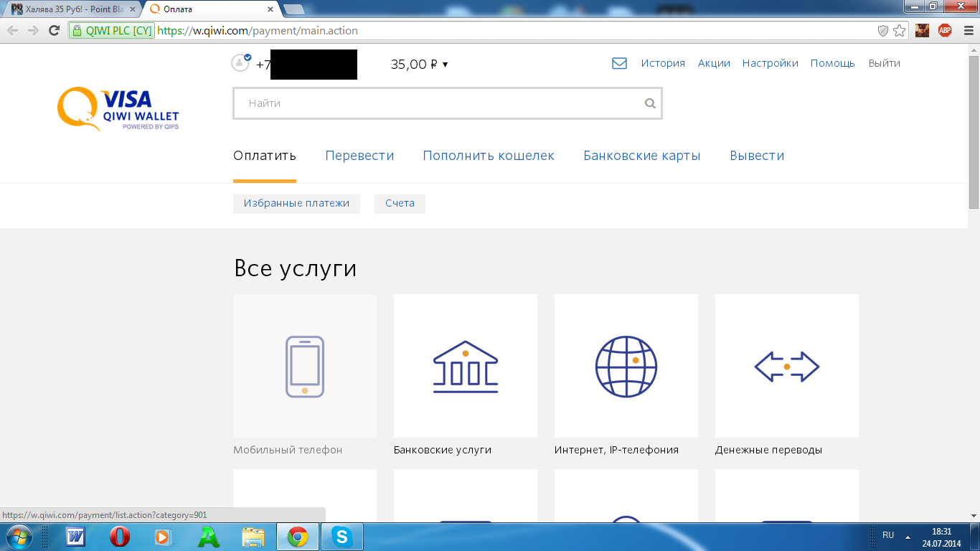The image size is (980, 551).
Task: Open Opera browser from the taskbar
Action: click(x=120, y=537)
